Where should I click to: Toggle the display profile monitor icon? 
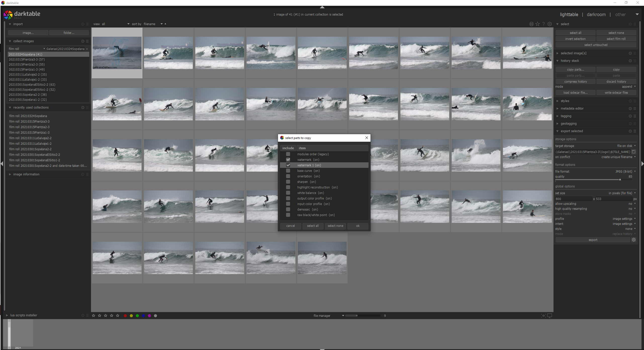click(x=549, y=316)
